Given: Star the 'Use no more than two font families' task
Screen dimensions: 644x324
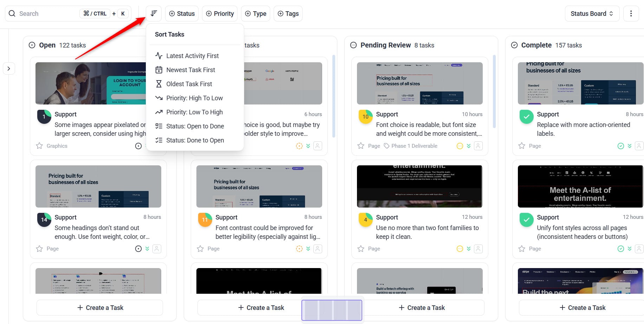Looking at the screenshot, I should [361, 249].
